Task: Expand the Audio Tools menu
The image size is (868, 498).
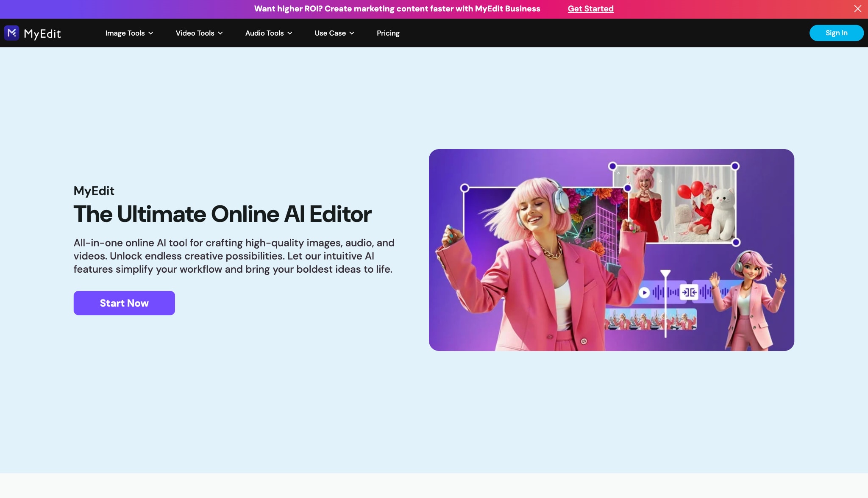Action: [269, 33]
